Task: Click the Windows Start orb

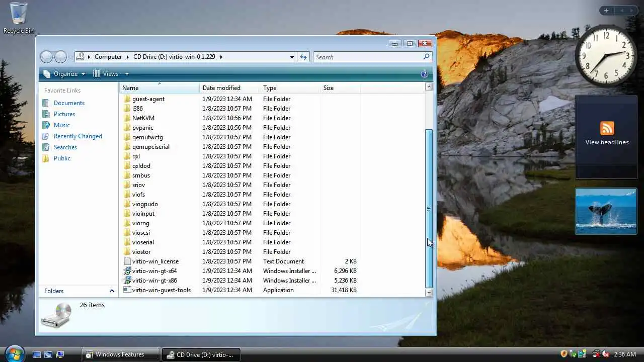Action: pyautogui.click(x=15, y=353)
